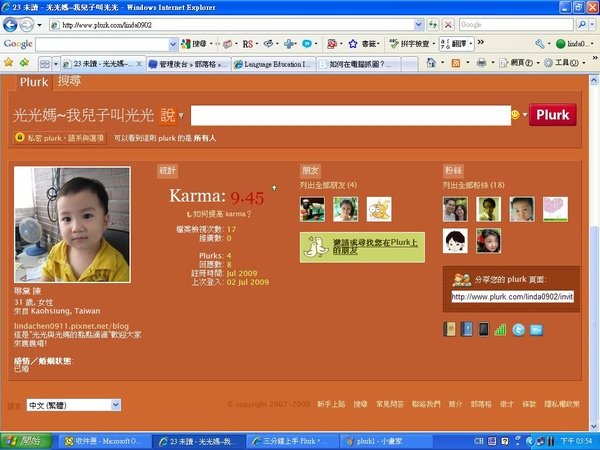Switch to plurk1 小畫家 taskbar window
The height and width of the screenshot is (450, 600).
click(386, 442)
